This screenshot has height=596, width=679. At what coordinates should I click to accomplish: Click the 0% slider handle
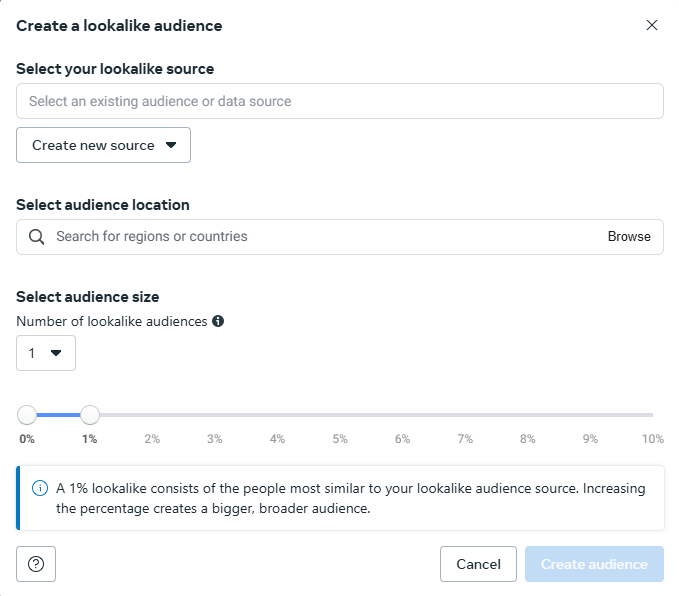[x=27, y=415]
